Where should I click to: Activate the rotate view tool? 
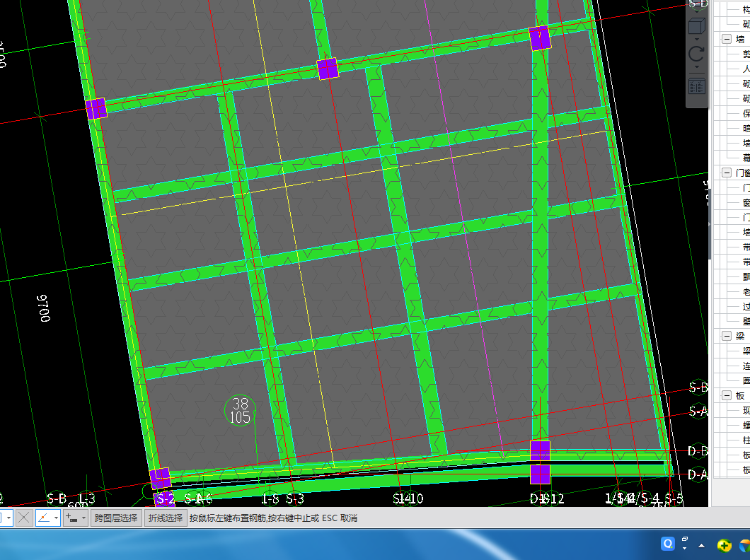(696, 54)
